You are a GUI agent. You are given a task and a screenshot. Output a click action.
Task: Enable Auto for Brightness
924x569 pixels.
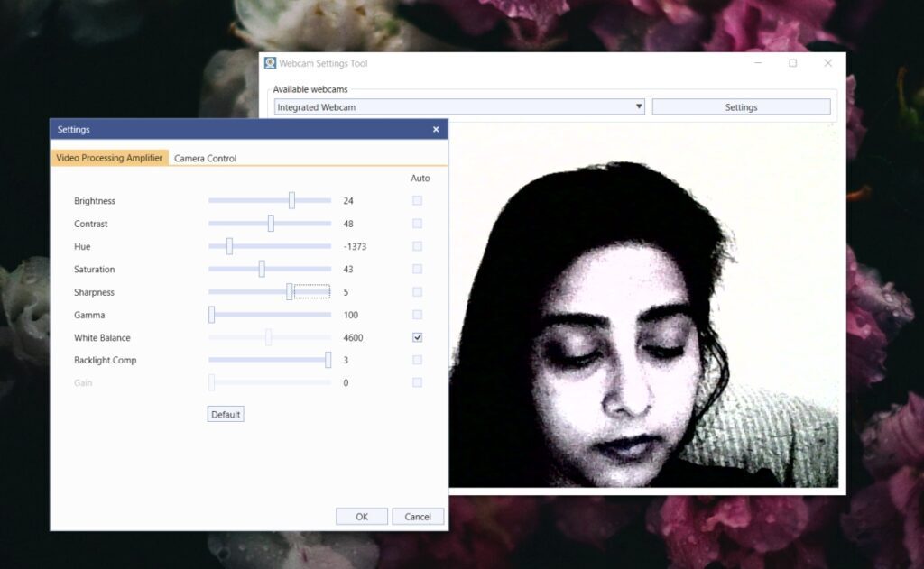[x=417, y=200]
